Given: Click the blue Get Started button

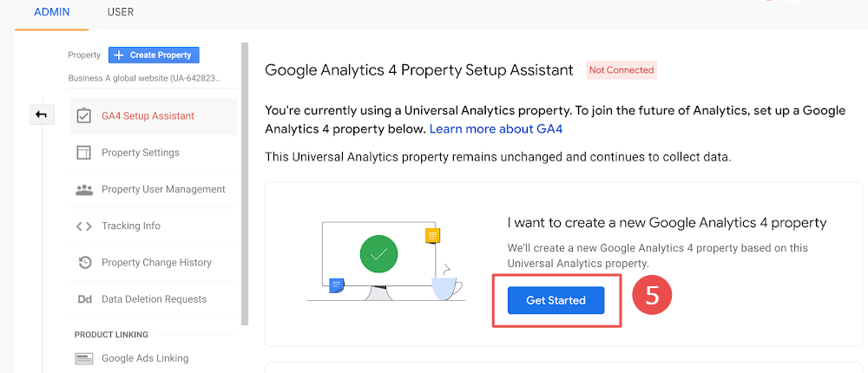Looking at the screenshot, I should (556, 300).
